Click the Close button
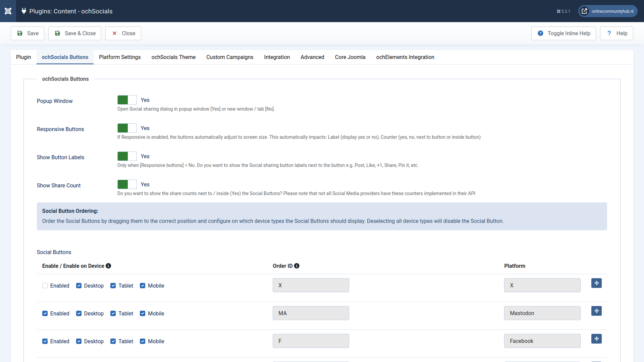This screenshot has width=644, height=362. coord(123,33)
